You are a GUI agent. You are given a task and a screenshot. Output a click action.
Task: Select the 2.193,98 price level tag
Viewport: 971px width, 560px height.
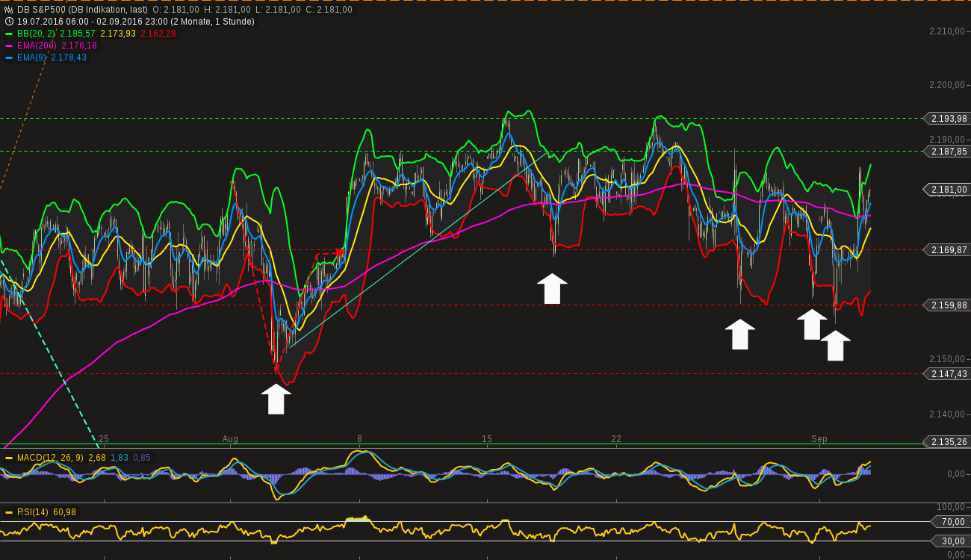coord(947,118)
